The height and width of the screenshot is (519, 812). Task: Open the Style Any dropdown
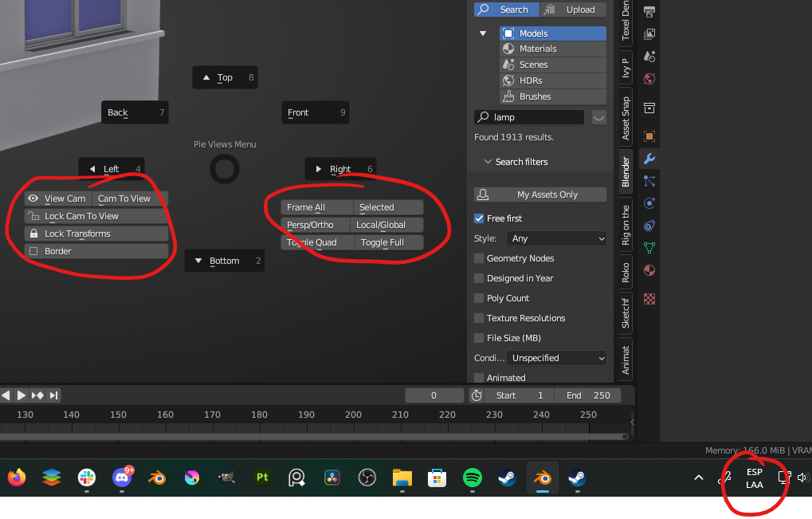click(555, 238)
